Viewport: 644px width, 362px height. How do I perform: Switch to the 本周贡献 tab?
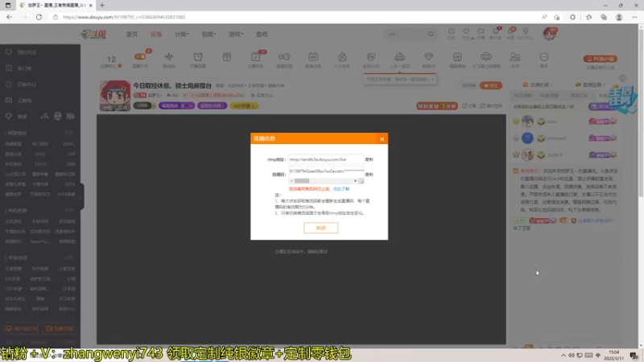coord(549,95)
